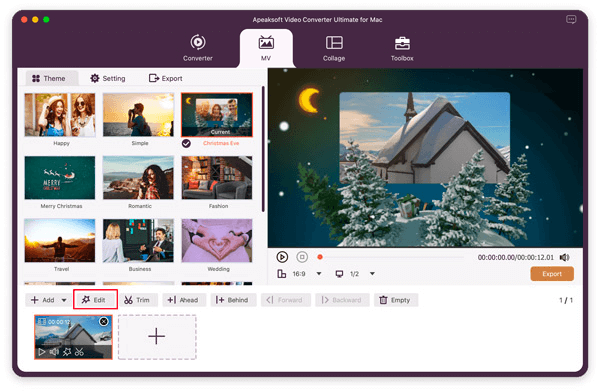This screenshot has width=600, height=391.
Task: Click the theme list scrollbar
Action: pyautogui.click(x=263, y=149)
